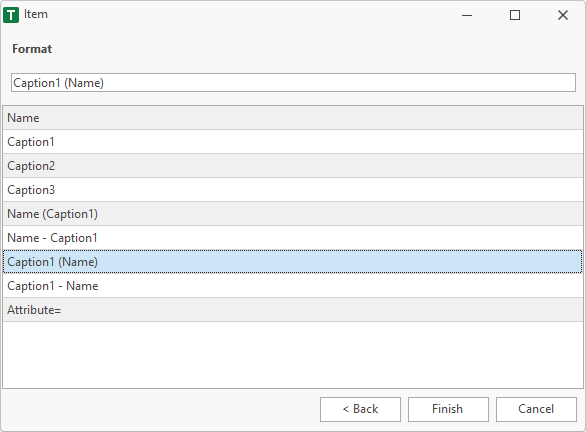This screenshot has width=586, height=432.
Task: Cancel the Item dialog
Action: (x=536, y=409)
